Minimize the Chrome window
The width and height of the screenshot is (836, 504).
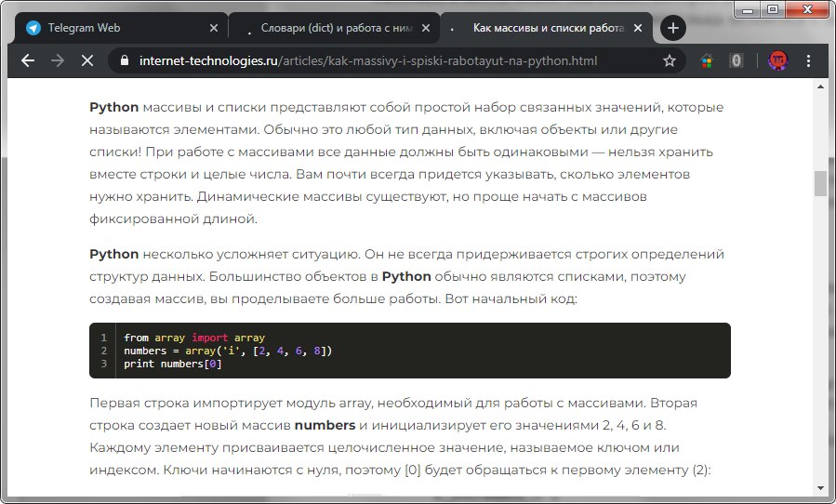pos(748,9)
